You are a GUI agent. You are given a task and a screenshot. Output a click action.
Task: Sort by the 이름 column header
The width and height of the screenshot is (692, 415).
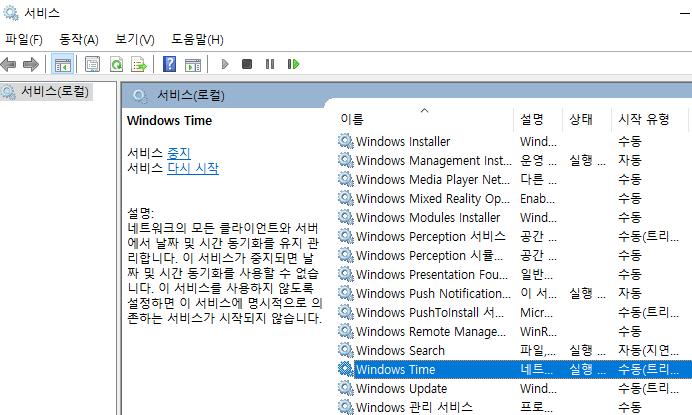[425, 119]
